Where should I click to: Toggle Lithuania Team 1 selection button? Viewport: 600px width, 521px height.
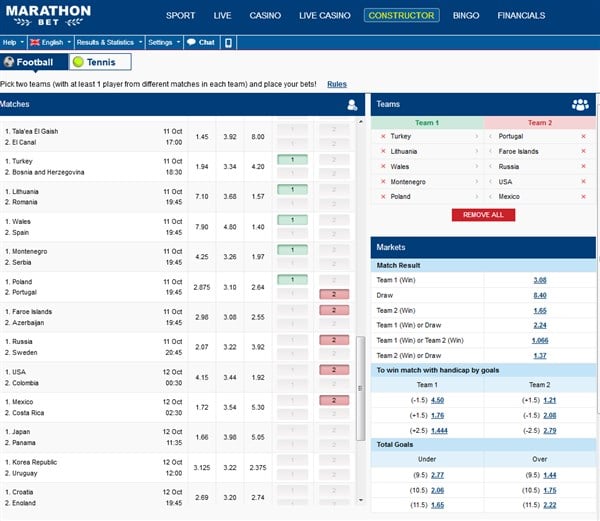click(292, 190)
